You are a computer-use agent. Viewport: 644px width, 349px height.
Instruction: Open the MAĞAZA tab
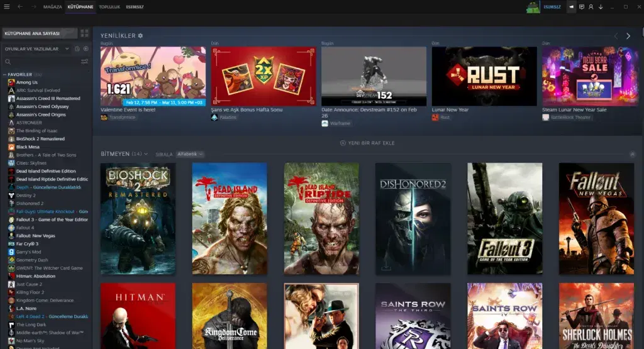pos(53,7)
